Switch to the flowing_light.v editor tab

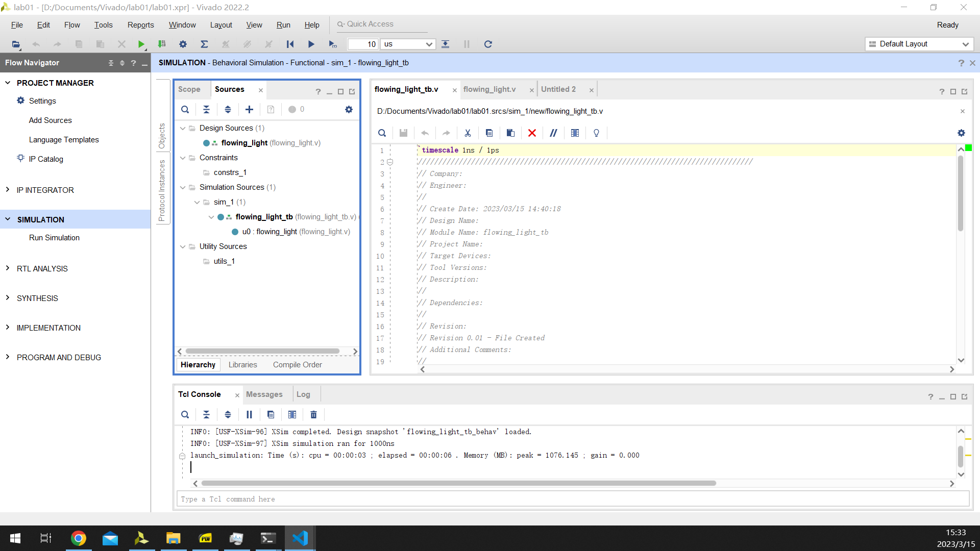(489, 89)
